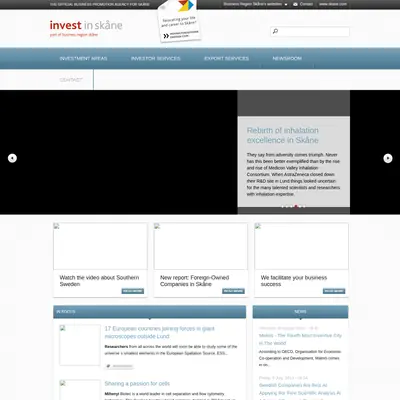Click the magnifier icon in search box

tap(275, 31)
